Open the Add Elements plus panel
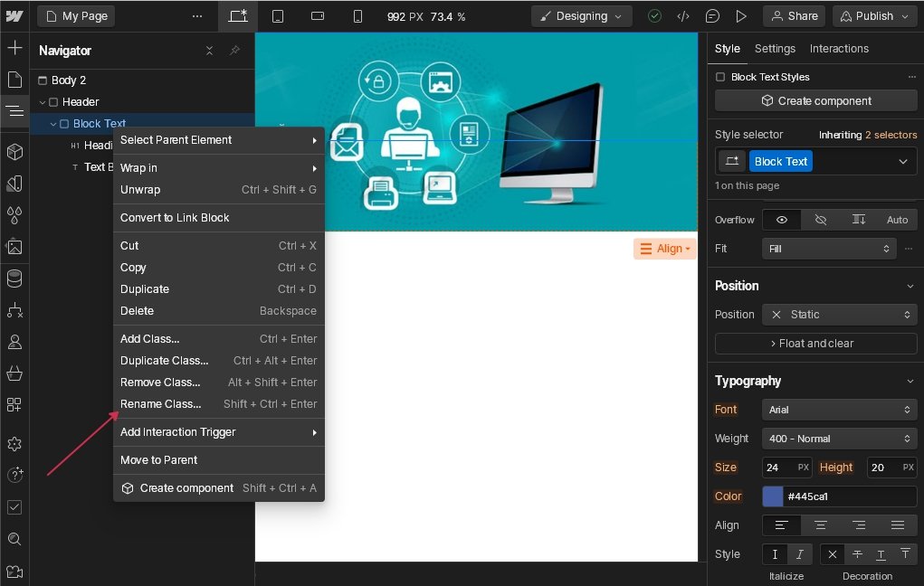The image size is (924, 586). 14,48
